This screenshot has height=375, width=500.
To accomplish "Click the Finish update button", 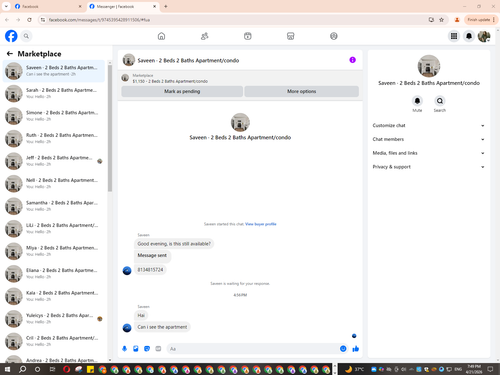I will pos(481,20).
